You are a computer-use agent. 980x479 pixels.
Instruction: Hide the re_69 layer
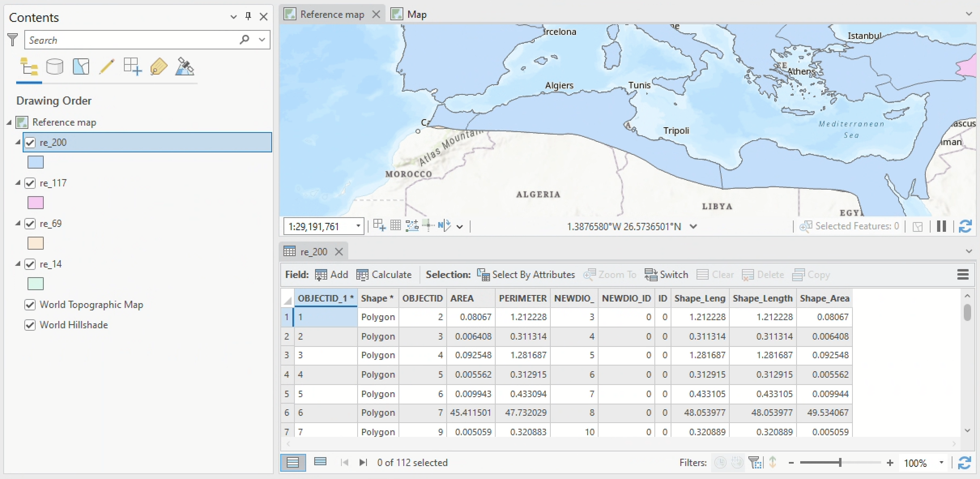[x=30, y=224]
